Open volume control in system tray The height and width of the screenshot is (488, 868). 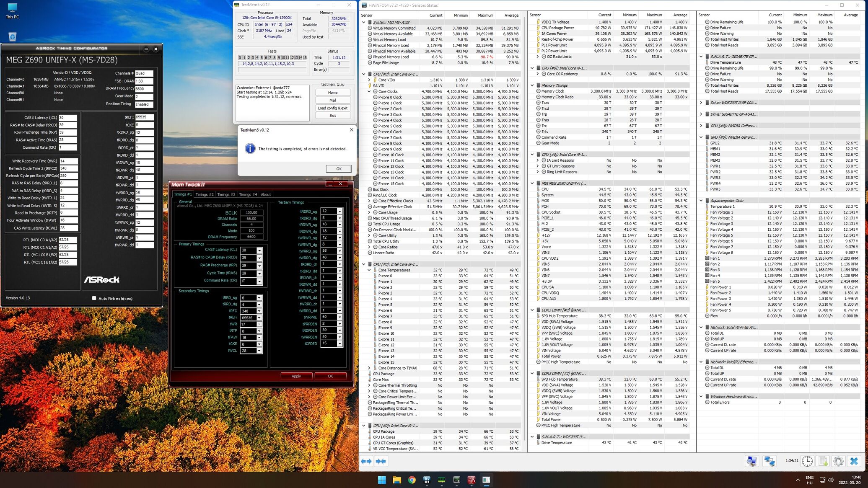click(831, 480)
